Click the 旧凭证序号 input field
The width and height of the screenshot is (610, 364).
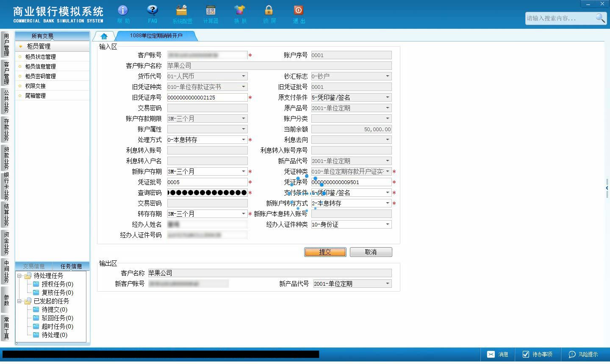207,97
